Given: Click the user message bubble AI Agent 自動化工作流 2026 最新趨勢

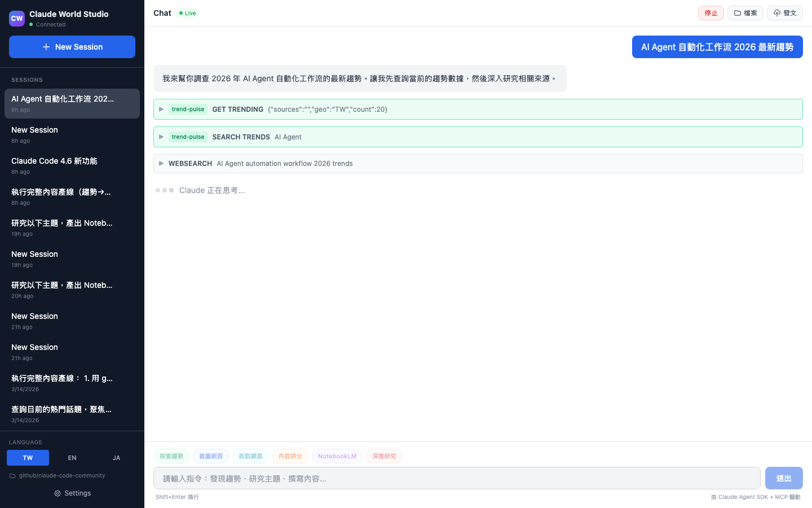Looking at the screenshot, I should coord(717,47).
